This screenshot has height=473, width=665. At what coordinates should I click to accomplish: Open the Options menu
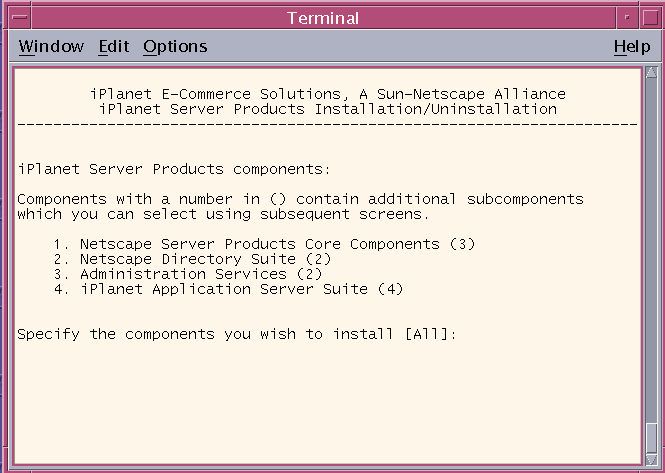[x=175, y=46]
